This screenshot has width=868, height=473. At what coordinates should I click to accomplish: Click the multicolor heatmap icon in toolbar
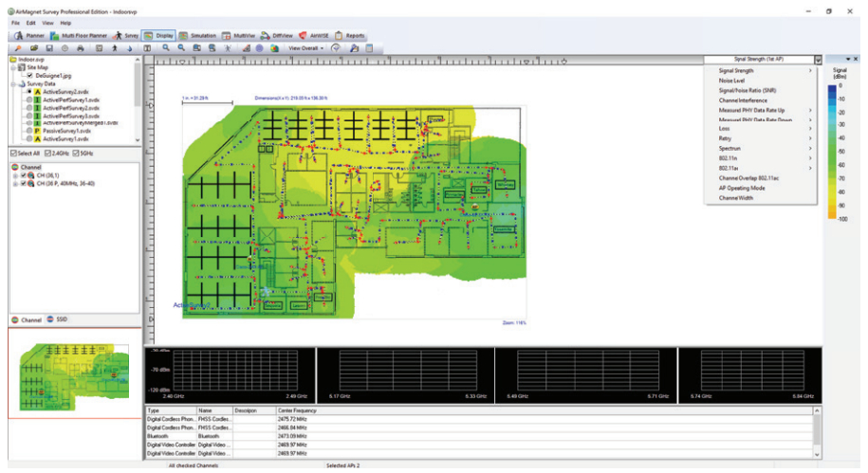pos(274,48)
